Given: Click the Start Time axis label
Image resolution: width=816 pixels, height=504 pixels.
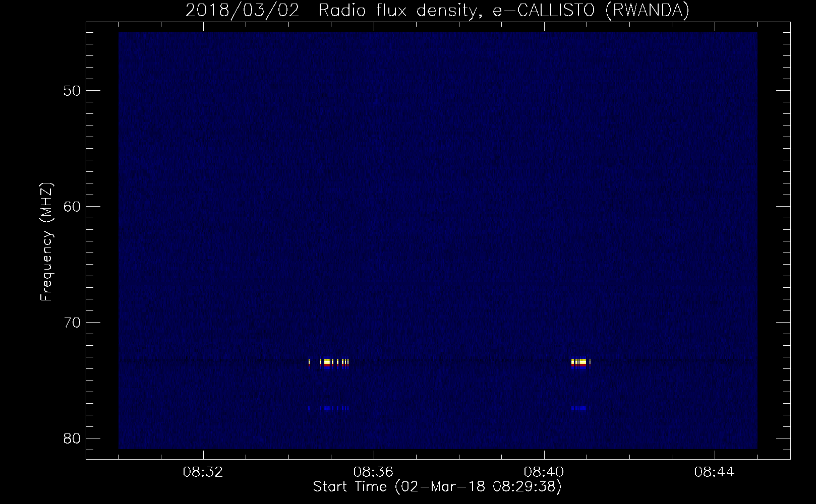Looking at the screenshot, I should pyautogui.click(x=437, y=487).
